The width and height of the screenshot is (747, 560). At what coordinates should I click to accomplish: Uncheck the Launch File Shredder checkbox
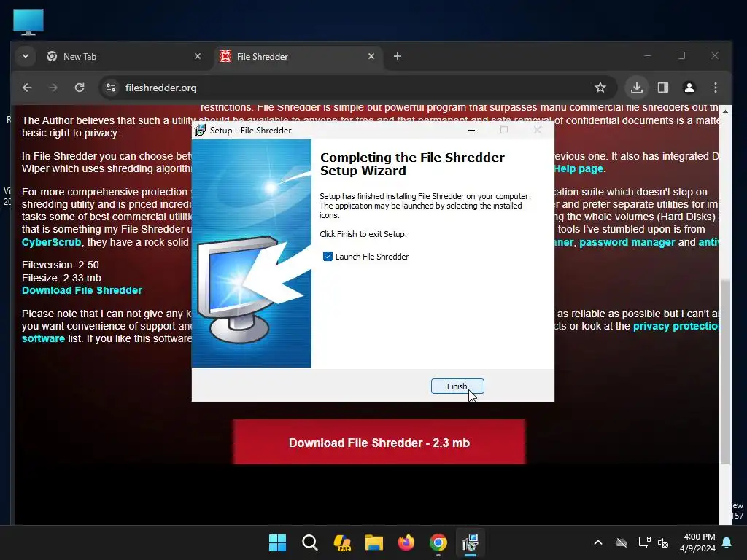click(328, 257)
